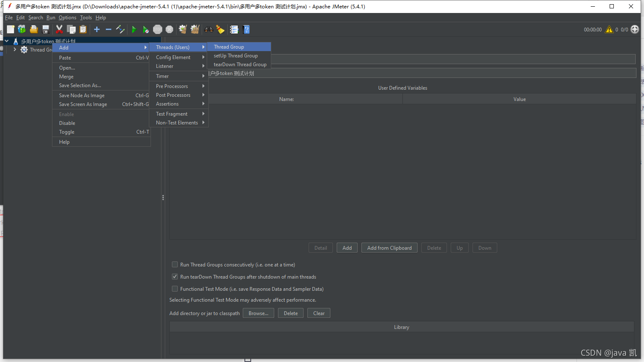Image resolution: width=644 pixels, height=362 pixels.
Task: Expand the Thread Group tree node
Action: click(15, 49)
